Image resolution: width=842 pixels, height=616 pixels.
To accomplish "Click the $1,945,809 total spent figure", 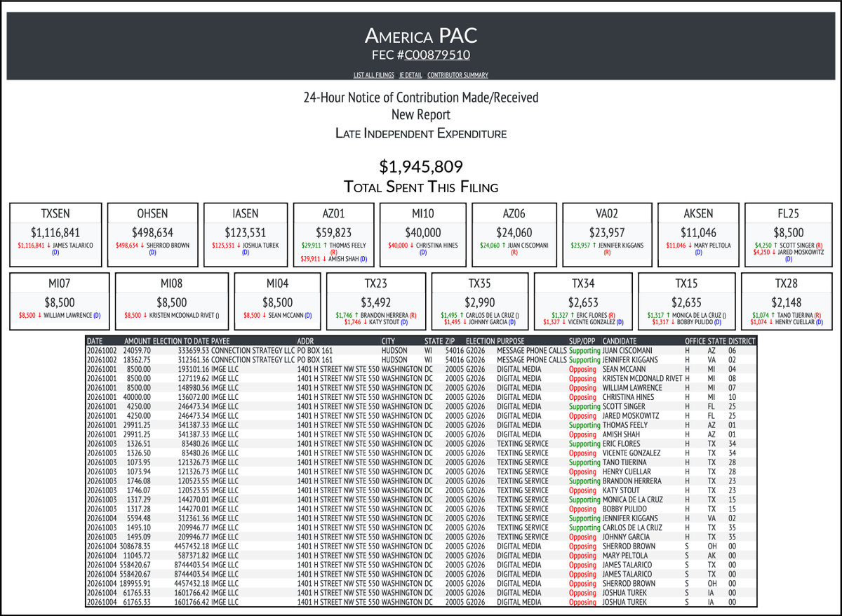I will point(421,166).
